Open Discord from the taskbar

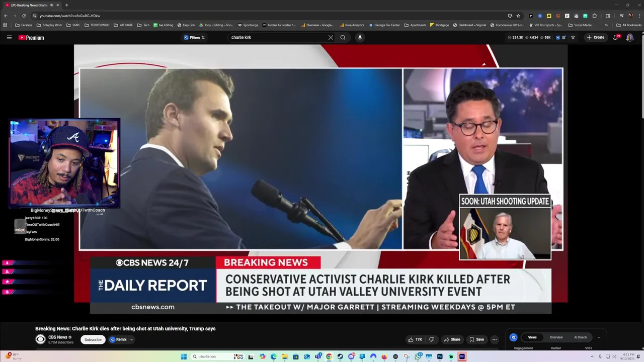point(351,356)
